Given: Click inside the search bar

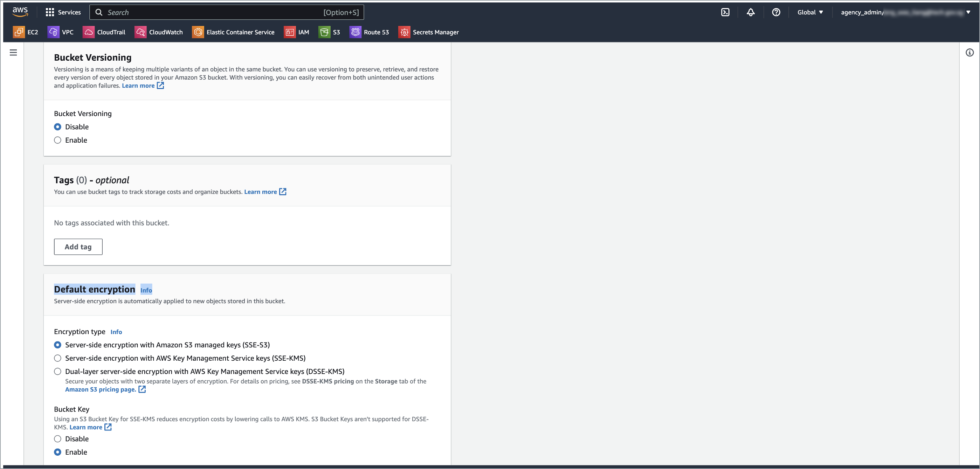Looking at the screenshot, I should [226, 12].
